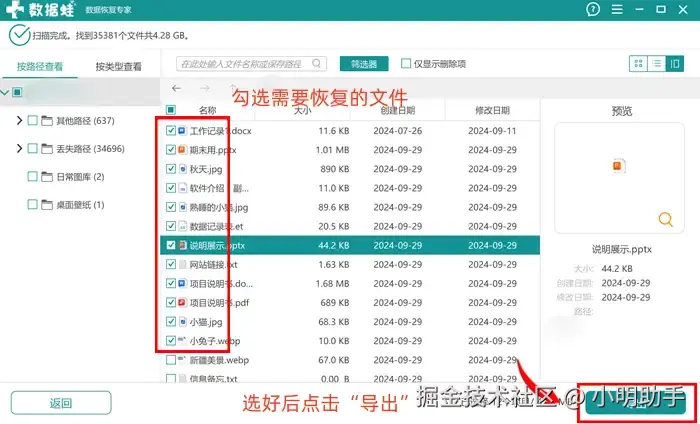Click the 小兔子.webp file icon
700x424 pixels.
(182, 341)
